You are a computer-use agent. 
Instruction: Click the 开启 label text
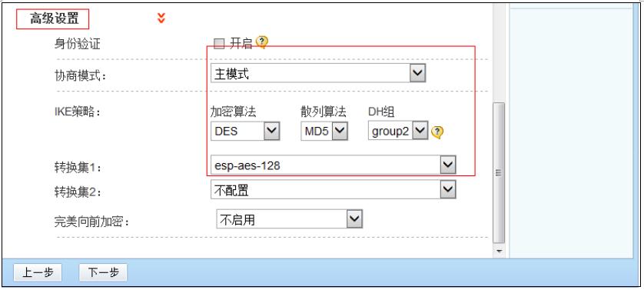pyautogui.click(x=241, y=43)
